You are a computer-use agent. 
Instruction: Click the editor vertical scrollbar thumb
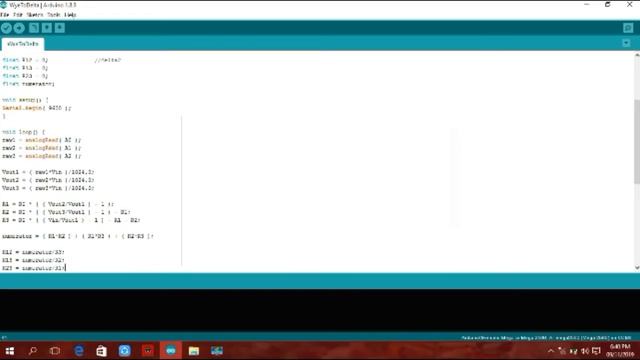(x=637, y=141)
